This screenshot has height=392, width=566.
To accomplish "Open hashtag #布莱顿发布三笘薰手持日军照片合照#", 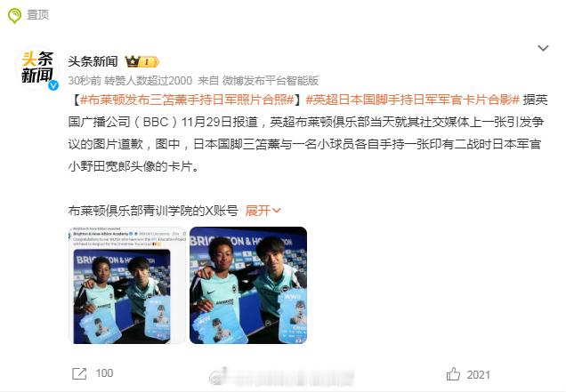I will pyautogui.click(x=188, y=100).
